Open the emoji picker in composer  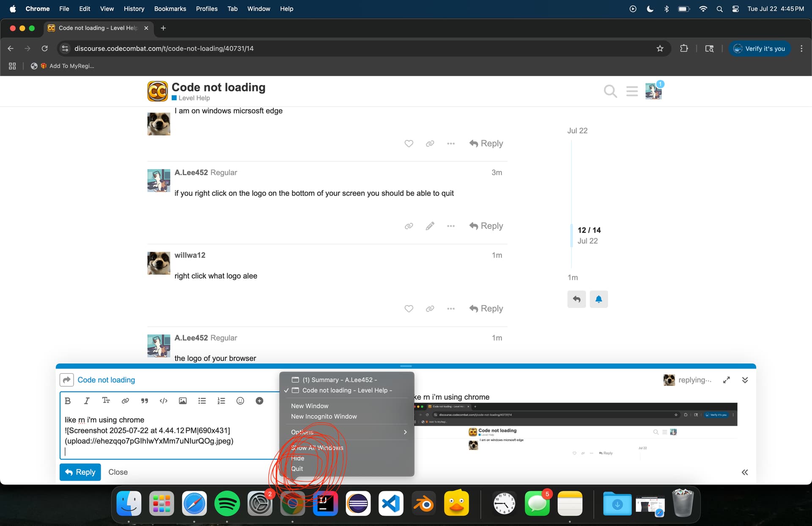tap(240, 401)
